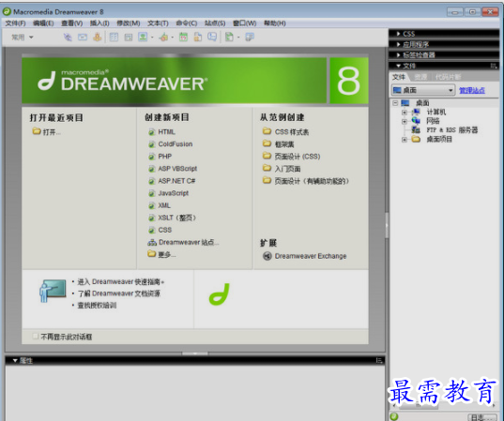Viewport: 504px width, 421px height.
Task: Click 更多... under create new
Action: click(x=167, y=255)
